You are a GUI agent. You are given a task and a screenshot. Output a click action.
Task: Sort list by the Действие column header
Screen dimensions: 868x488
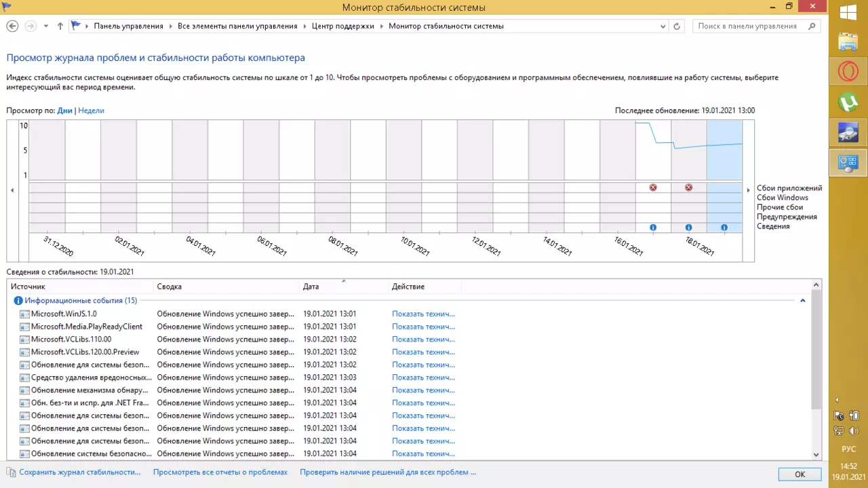(425, 287)
